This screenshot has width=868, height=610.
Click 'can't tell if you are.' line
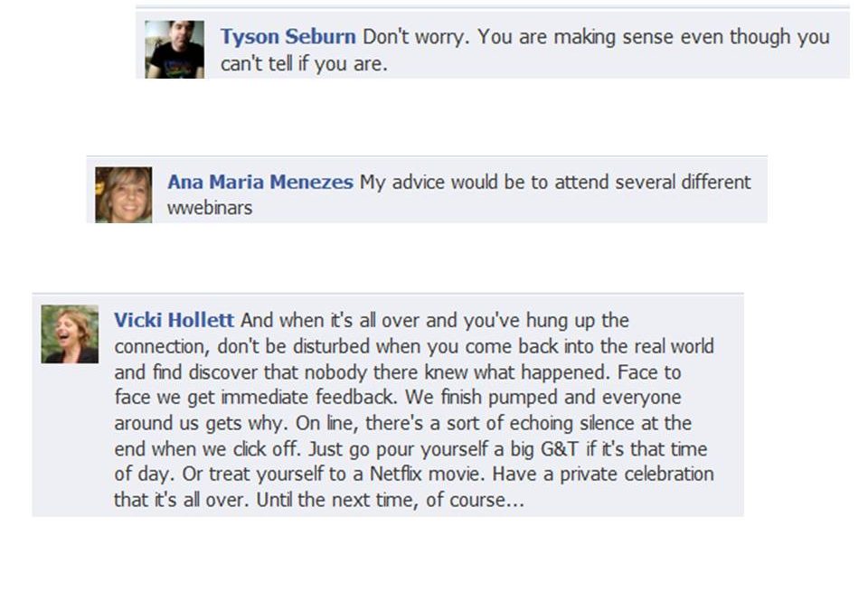point(304,63)
